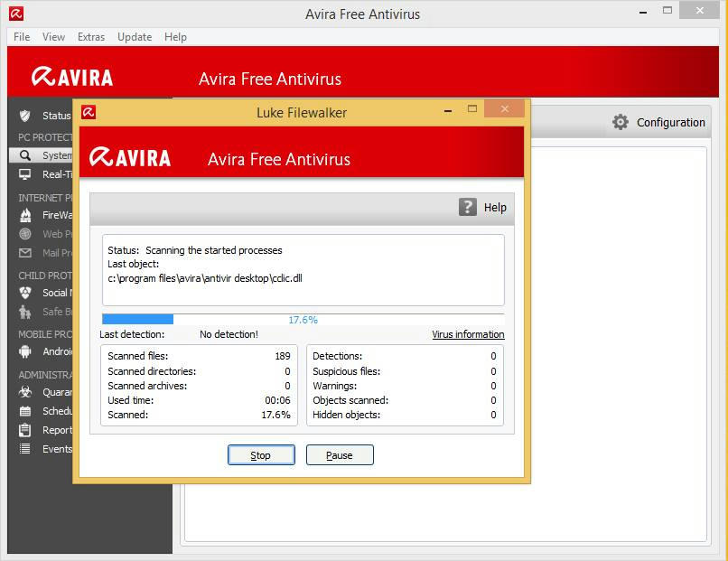Click the Luke Filewalker window title
The width and height of the screenshot is (728, 561).
pos(302,112)
